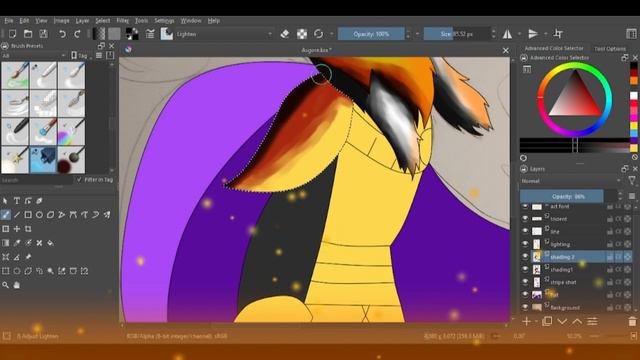Image resolution: width=640 pixels, height=360 pixels.
Task: Hide the shading 2 layer with its eye
Action: point(525,256)
